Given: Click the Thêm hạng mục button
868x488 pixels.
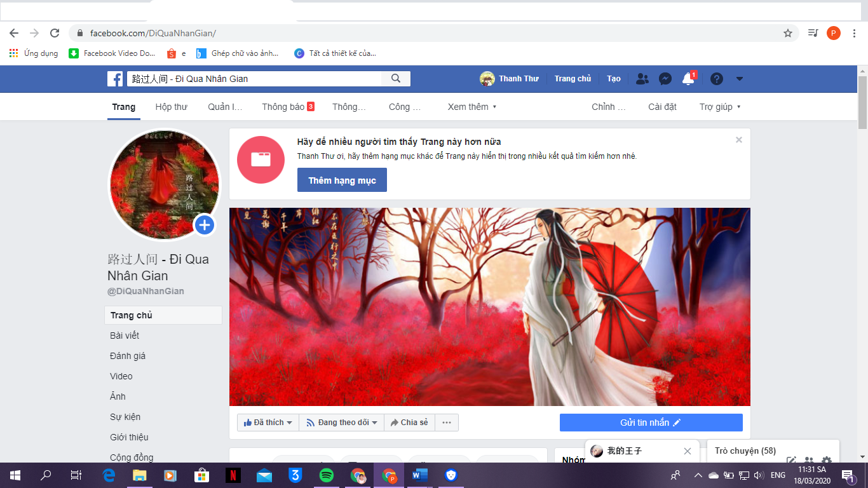Looking at the screenshot, I should coord(342,180).
